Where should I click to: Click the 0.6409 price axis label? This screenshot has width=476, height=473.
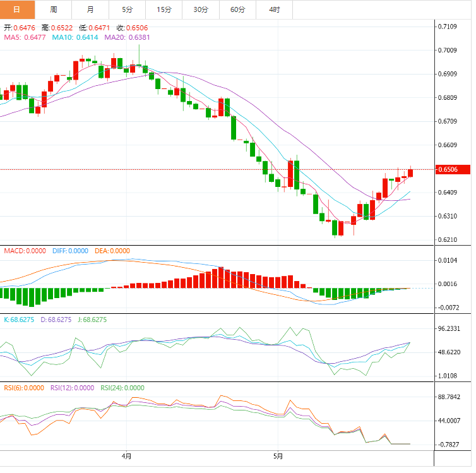(x=448, y=193)
